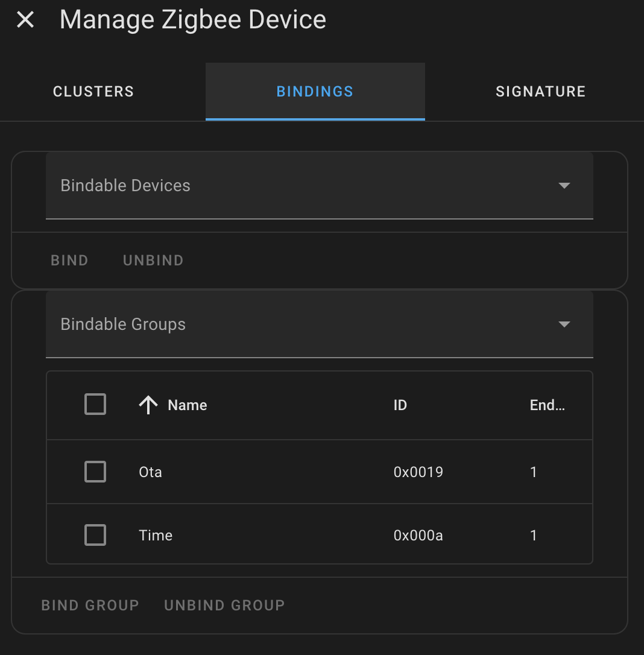The image size is (644, 655).
Task: Select the Ota row ID 0x0019
Action: (x=418, y=472)
